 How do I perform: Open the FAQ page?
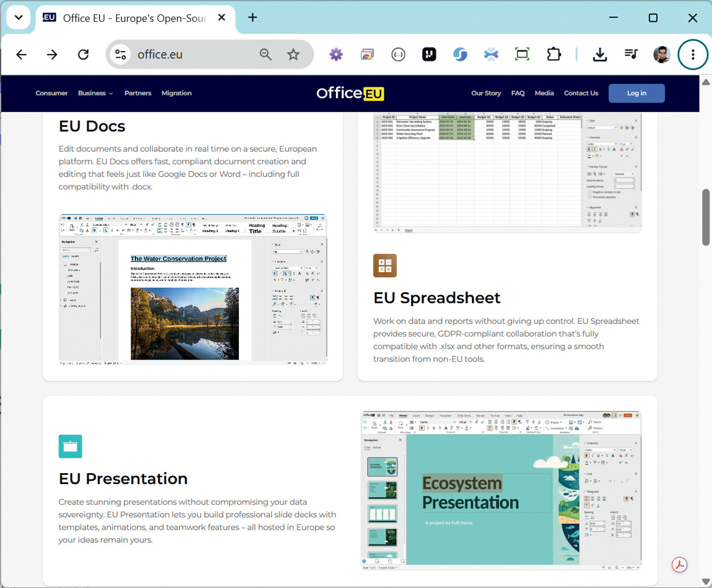pos(518,93)
